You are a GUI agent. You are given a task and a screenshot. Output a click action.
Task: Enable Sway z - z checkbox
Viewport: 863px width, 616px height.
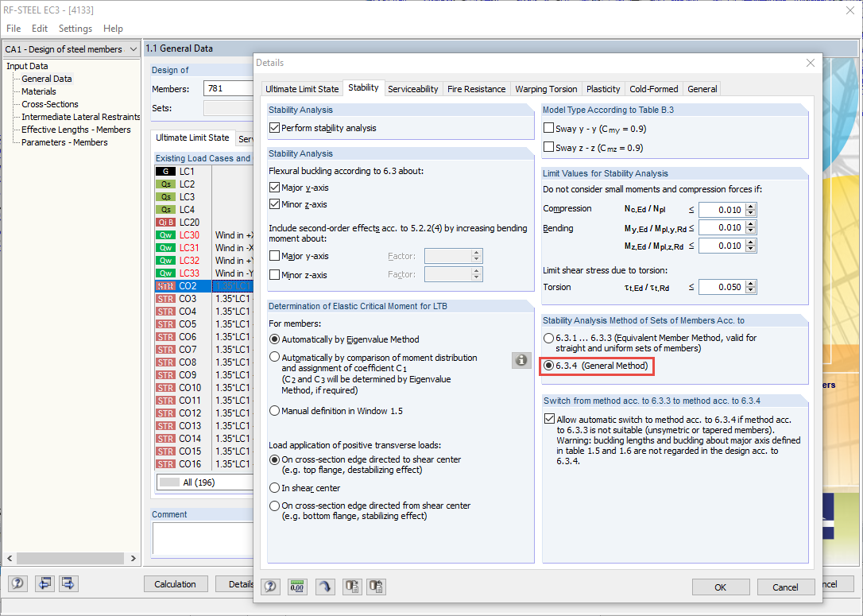(x=549, y=147)
